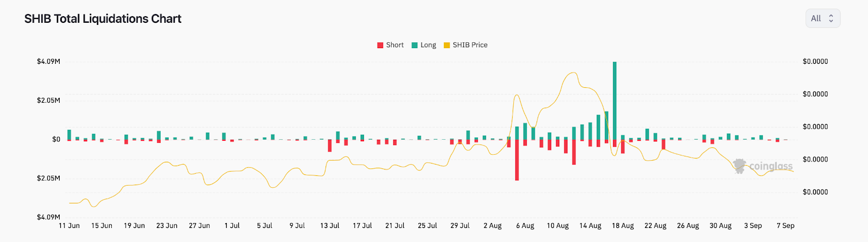Click the 11 Jun date axis label
This screenshot has width=868, height=242.
pos(69,226)
